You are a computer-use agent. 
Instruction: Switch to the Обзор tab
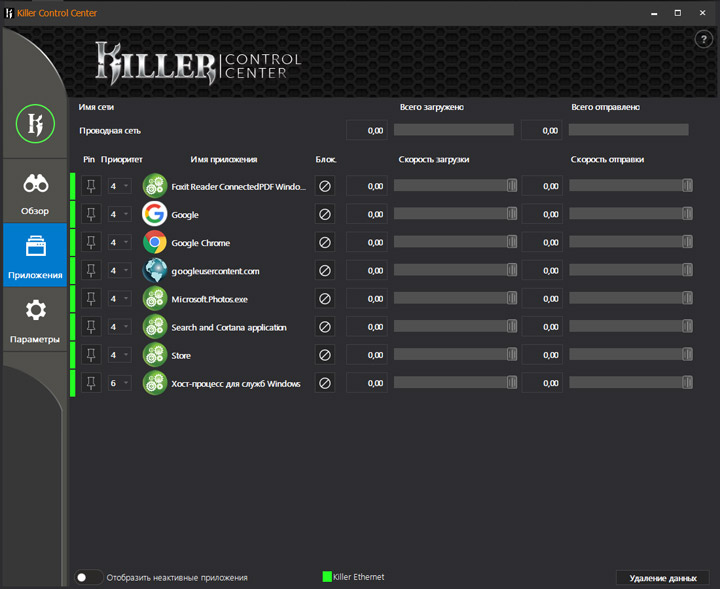pyautogui.click(x=35, y=191)
